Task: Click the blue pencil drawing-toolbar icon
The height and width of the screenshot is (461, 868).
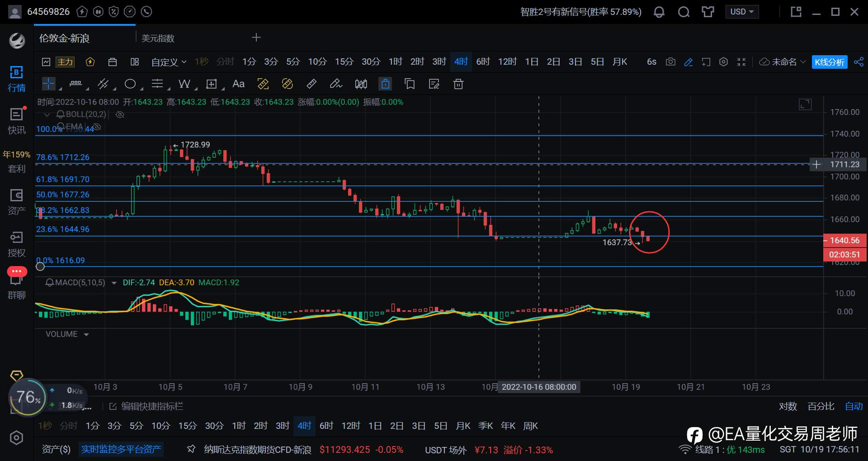Action: click(689, 62)
